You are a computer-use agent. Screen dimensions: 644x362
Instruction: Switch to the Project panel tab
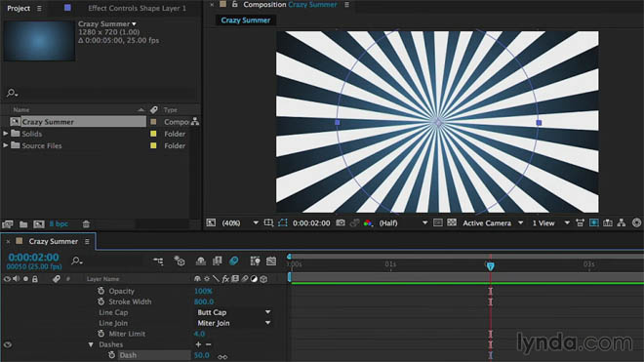pyautogui.click(x=19, y=8)
